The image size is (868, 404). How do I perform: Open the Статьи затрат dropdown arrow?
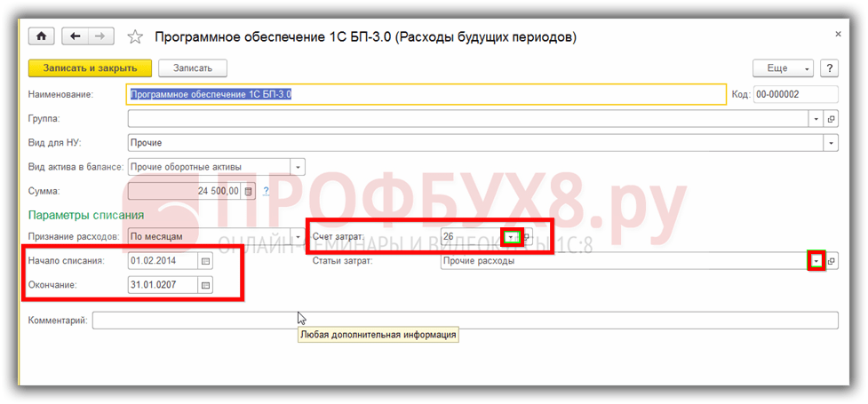816,261
